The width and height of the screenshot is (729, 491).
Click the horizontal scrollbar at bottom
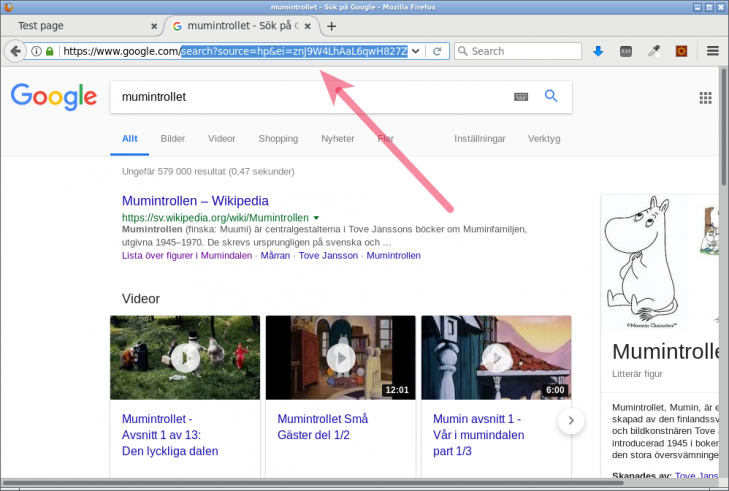312,483
